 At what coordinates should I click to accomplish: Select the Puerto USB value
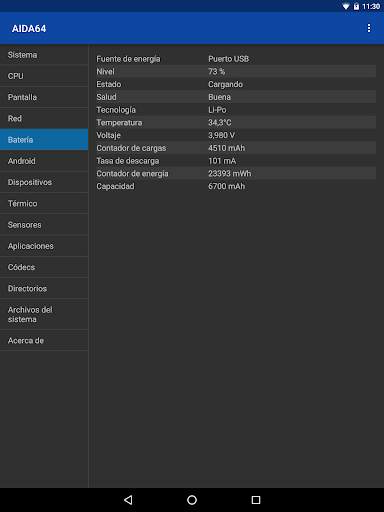pos(229,59)
